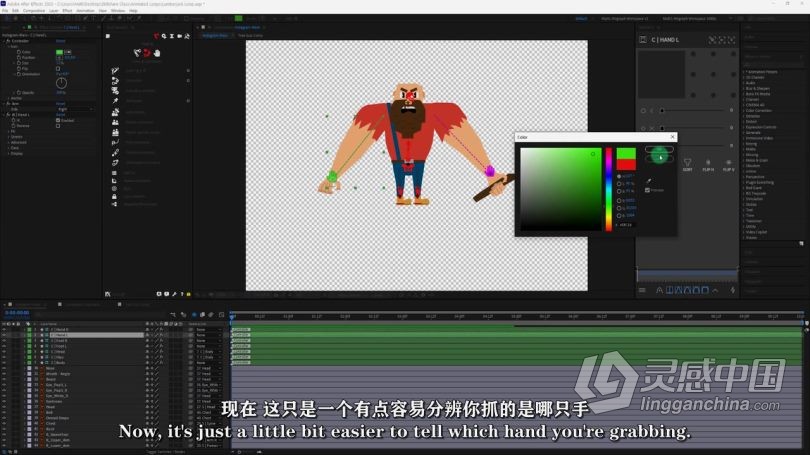
Task: Click the FLIP H icon
Action: point(708,165)
